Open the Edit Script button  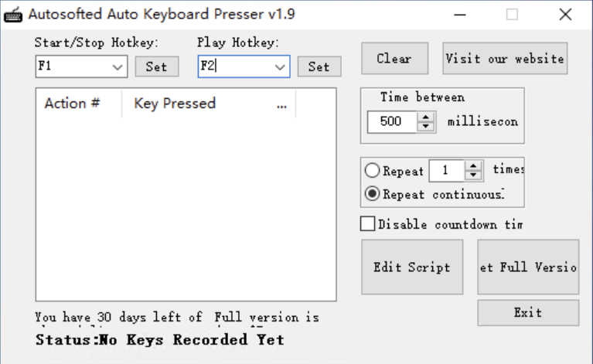412,267
